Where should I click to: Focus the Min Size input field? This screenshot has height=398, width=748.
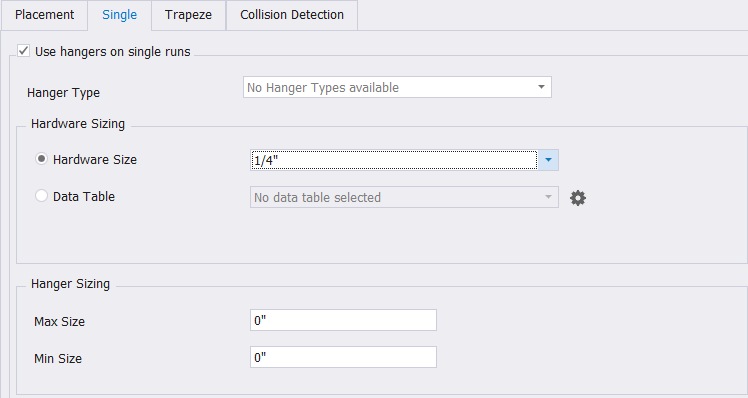pyautogui.click(x=343, y=357)
